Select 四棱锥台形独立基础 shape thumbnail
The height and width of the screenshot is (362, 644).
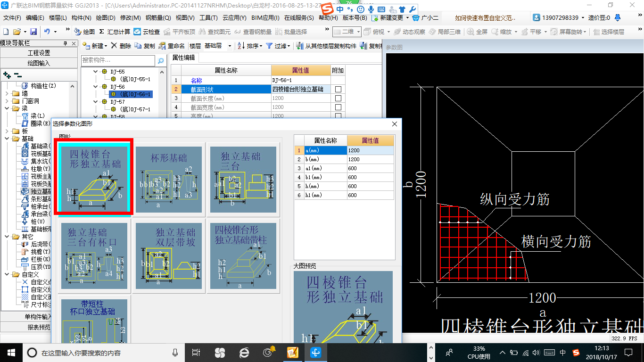[x=94, y=180]
